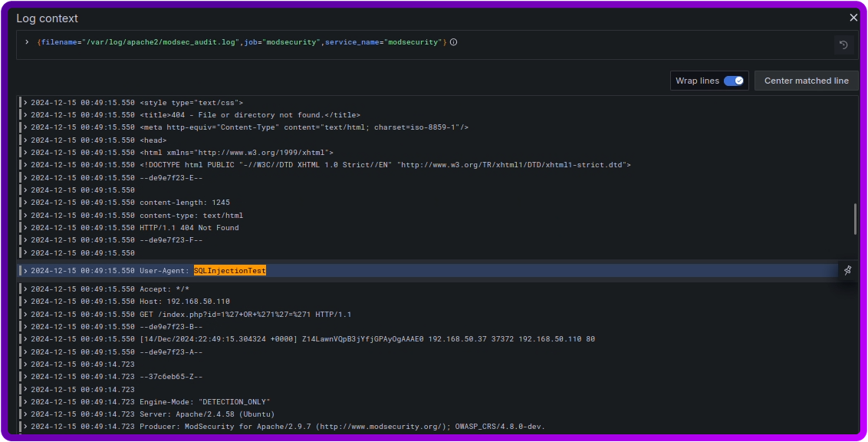The height and width of the screenshot is (442, 868).
Task: Expand the Server: Apache/2.4.58 row
Action: [25, 414]
